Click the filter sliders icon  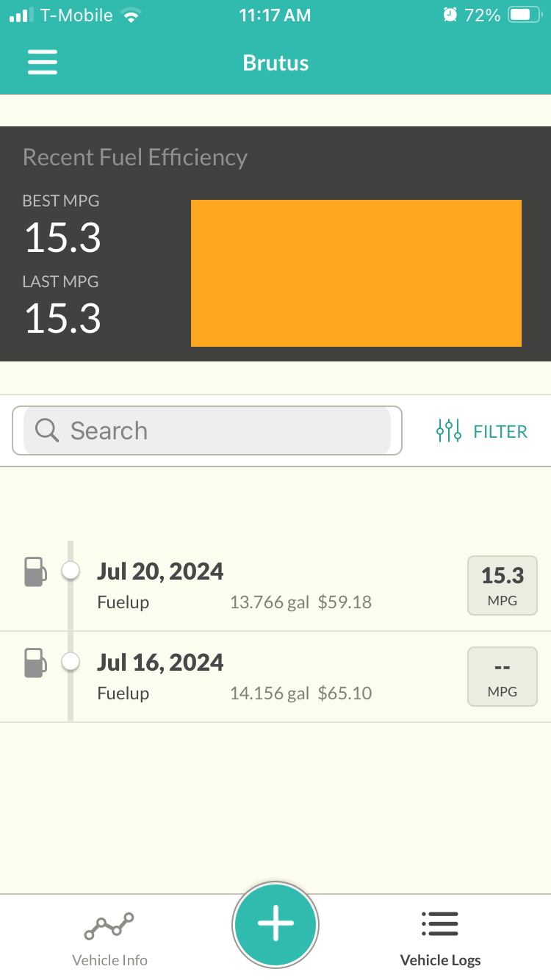pyautogui.click(x=448, y=430)
